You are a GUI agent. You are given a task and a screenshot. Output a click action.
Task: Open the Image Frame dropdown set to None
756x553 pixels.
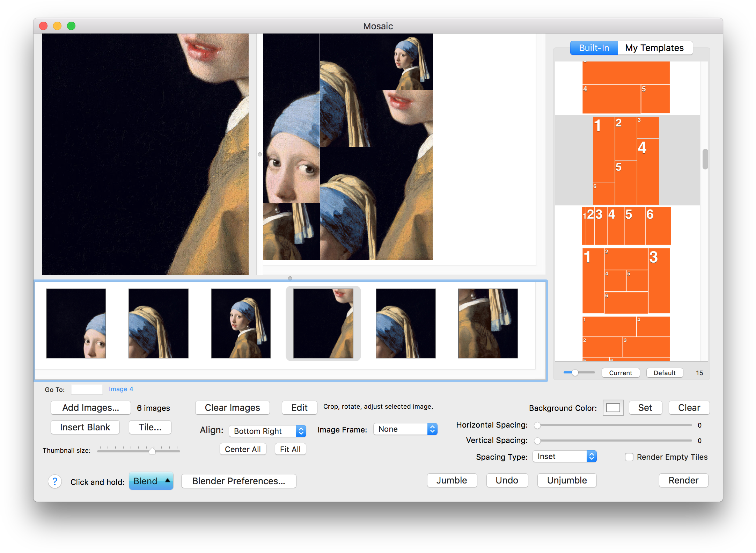click(x=405, y=429)
